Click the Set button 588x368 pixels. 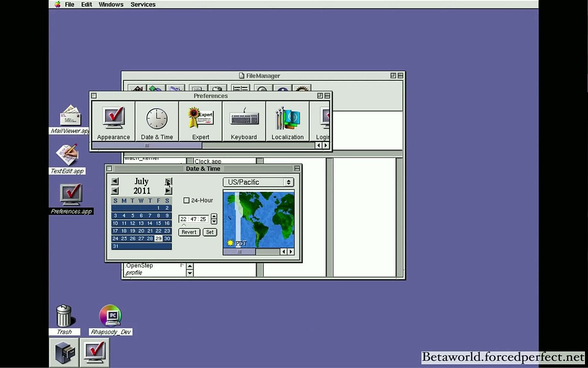pyautogui.click(x=210, y=232)
